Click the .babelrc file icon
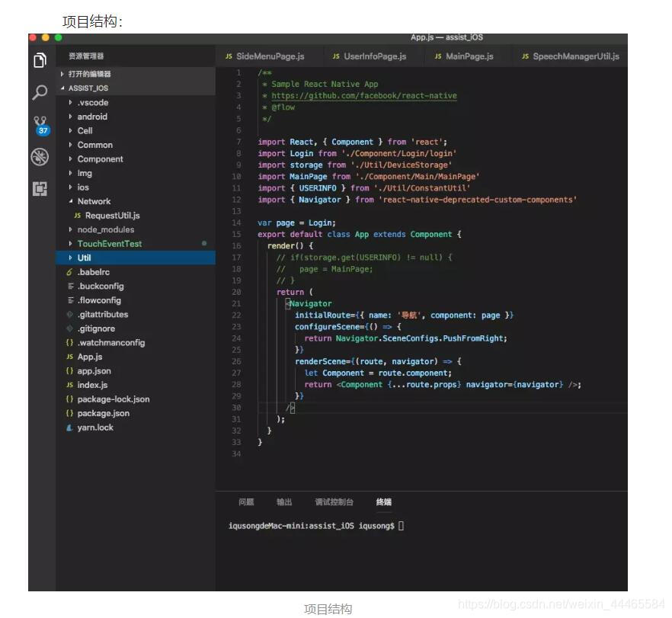 tap(69, 272)
